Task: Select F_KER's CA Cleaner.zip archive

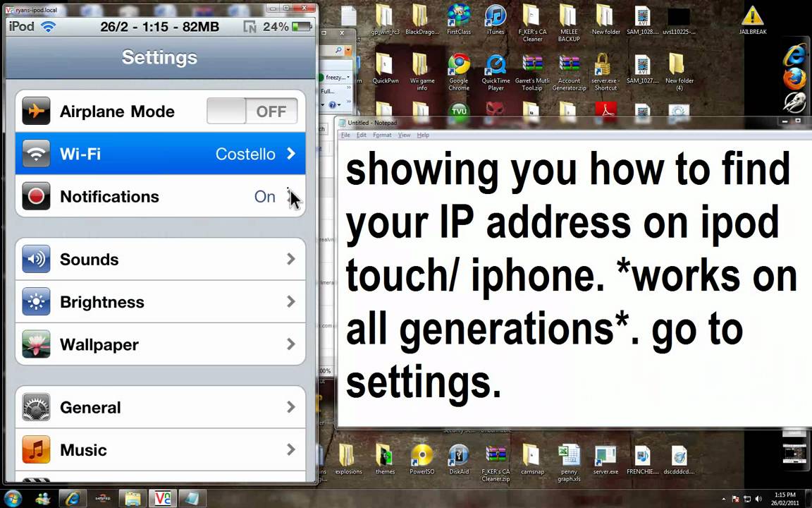Action: (x=496, y=463)
